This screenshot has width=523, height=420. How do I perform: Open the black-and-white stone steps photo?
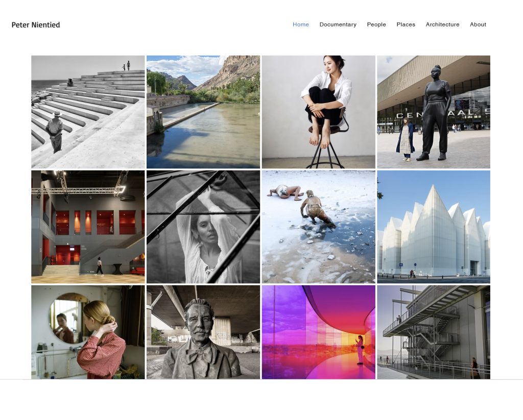pyautogui.click(x=88, y=112)
